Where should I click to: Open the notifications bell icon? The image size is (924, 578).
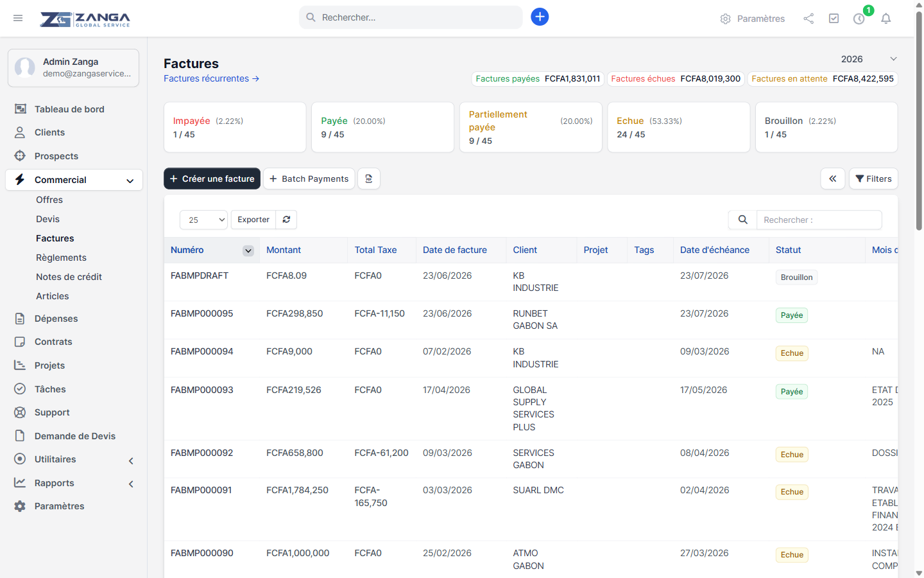click(886, 19)
